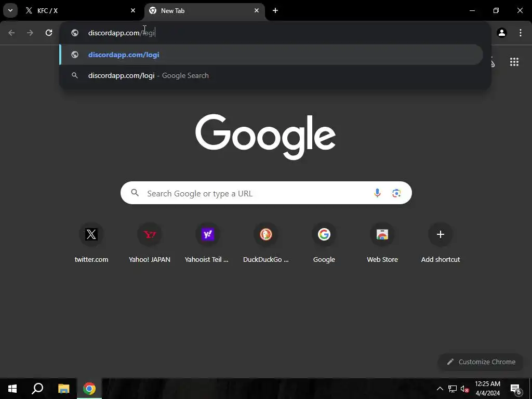Screen dimensions: 532x399
Task: Reload the page
Action: coord(49,33)
